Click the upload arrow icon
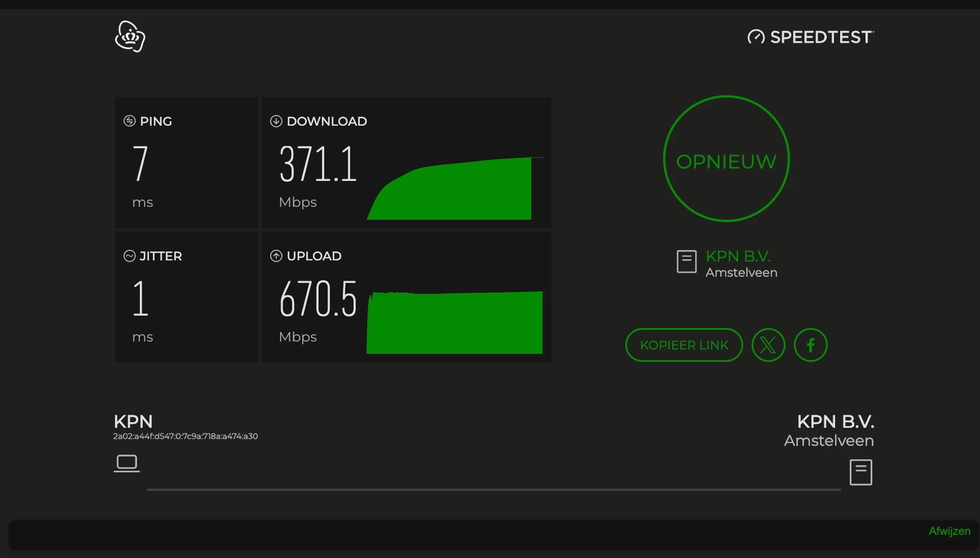The image size is (980, 558). [x=276, y=256]
